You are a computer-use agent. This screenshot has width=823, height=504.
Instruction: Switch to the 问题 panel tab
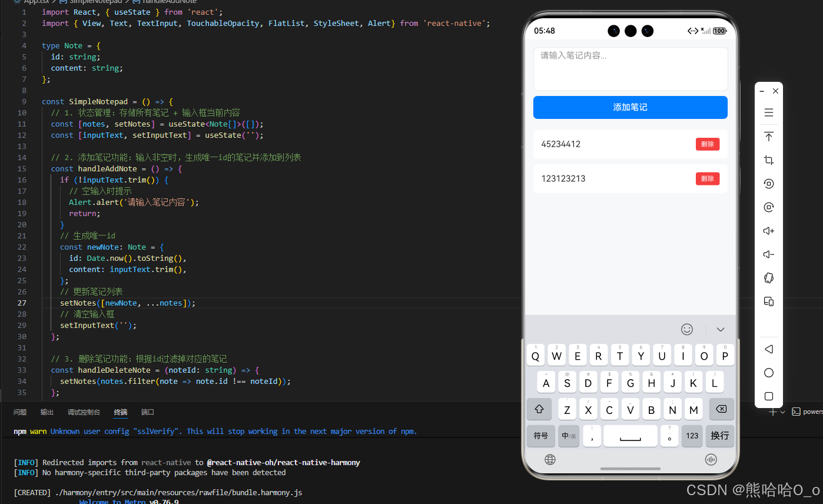(20, 412)
